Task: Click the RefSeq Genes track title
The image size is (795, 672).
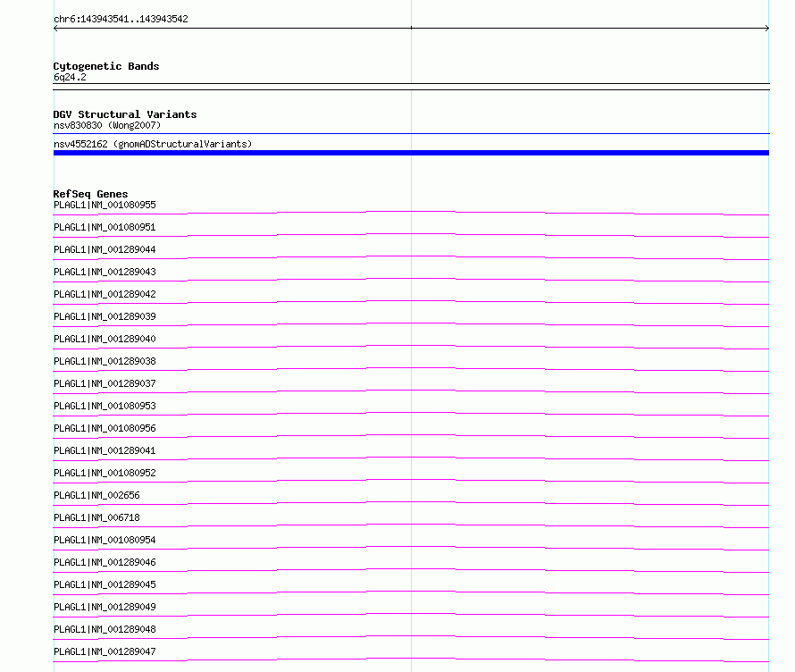Action: coord(90,194)
